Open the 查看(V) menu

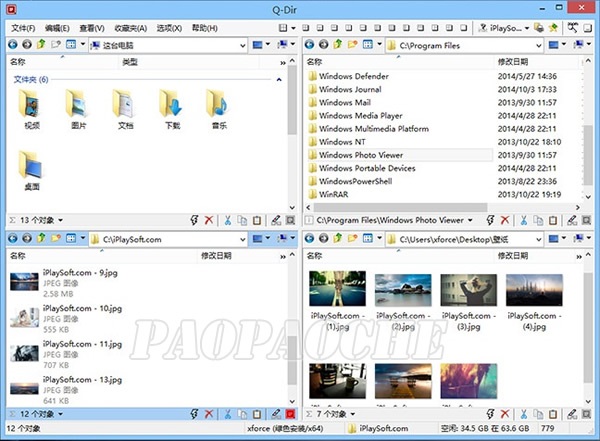click(x=92, y=28)
